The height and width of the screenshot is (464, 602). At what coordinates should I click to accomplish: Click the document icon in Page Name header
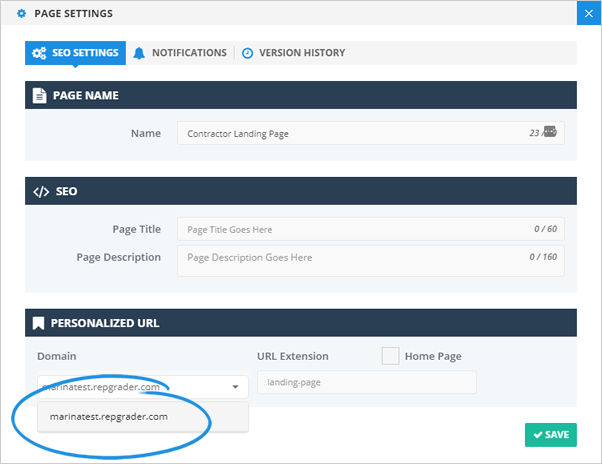coord(39,95)
